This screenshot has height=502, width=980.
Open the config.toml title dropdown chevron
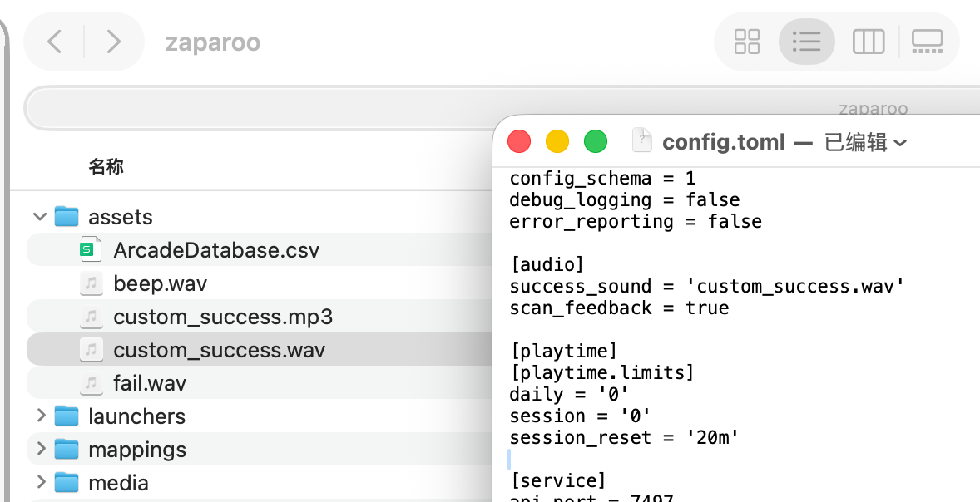899,143
